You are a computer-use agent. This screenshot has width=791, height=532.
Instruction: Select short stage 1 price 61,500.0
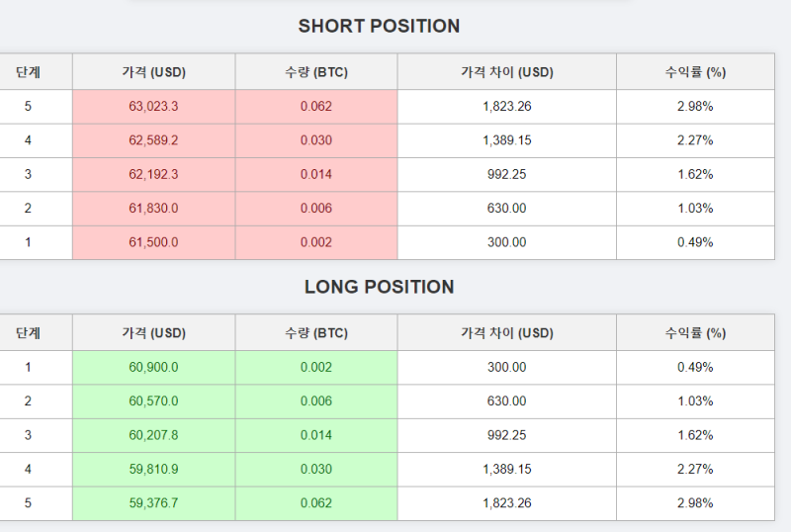point(154,242)
